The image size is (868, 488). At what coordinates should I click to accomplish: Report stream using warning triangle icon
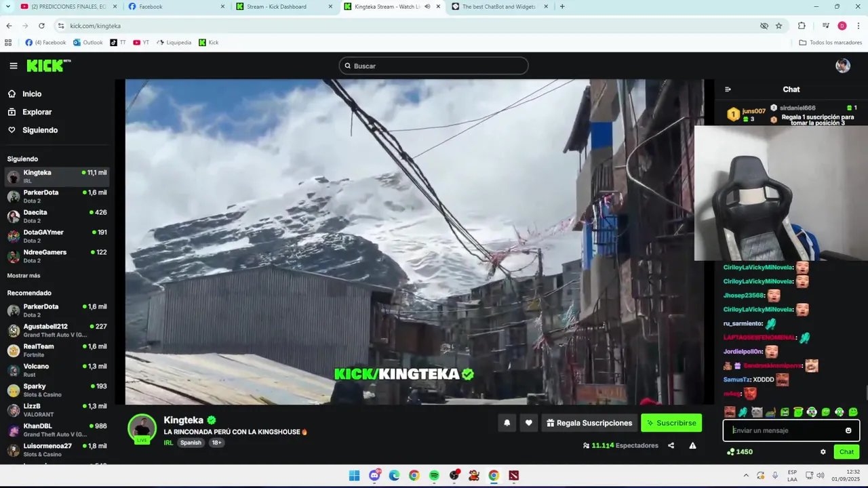[x=692, y=445]
